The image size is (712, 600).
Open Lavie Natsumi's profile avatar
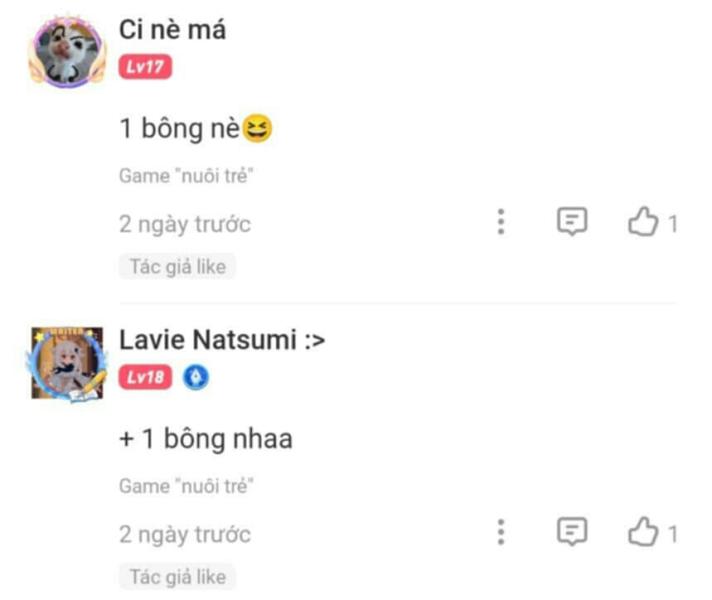(66, 362)
